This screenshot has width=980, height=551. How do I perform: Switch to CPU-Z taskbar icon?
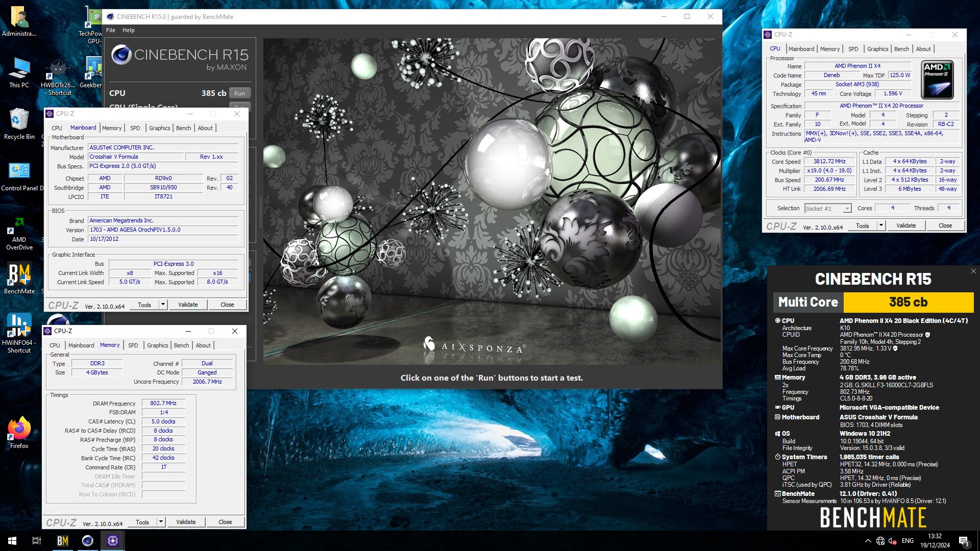113,541
